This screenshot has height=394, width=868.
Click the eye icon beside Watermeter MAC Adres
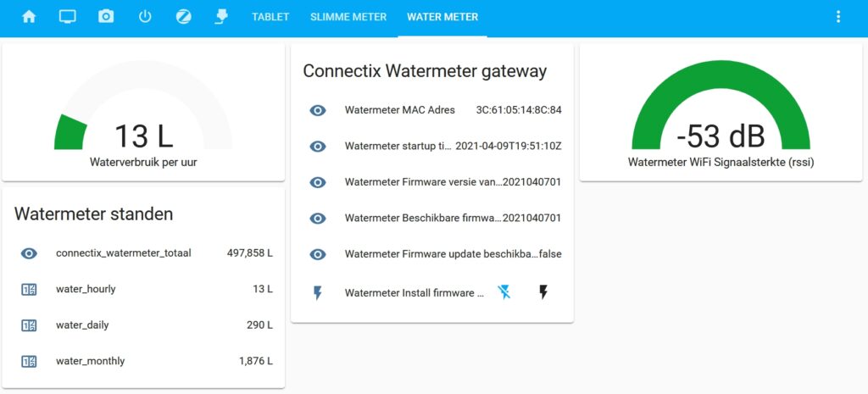pyautogui.click(x=318, y=111)
